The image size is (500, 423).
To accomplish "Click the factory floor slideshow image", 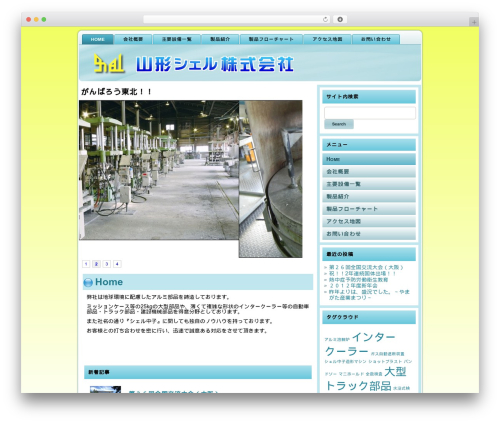I will click(x=159, y=170).
